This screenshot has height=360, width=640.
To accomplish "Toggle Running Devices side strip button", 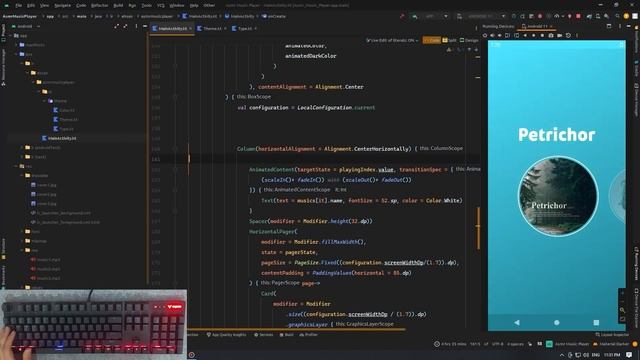I will pos(636,263).
